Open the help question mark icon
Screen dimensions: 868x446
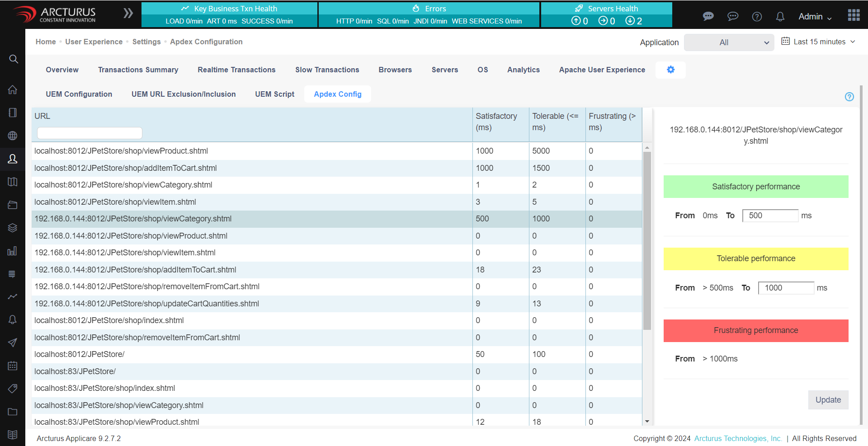pos(757,16)
